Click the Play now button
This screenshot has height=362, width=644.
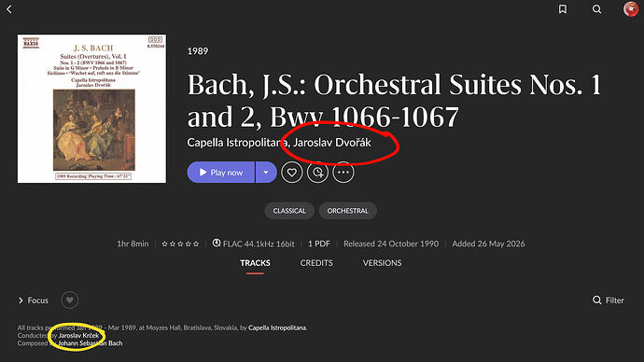tap(221, 173)
